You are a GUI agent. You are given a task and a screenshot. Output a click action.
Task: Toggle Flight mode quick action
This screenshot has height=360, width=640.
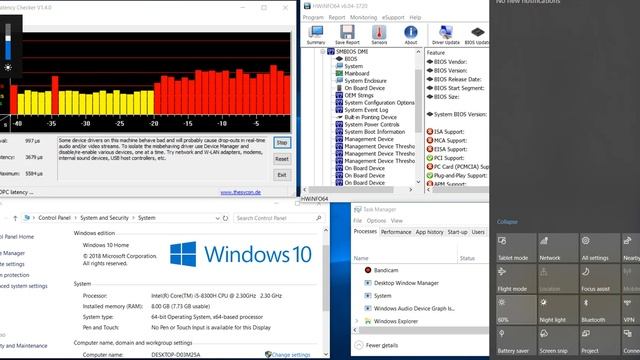pyautogui.click(x=516, y=279)
